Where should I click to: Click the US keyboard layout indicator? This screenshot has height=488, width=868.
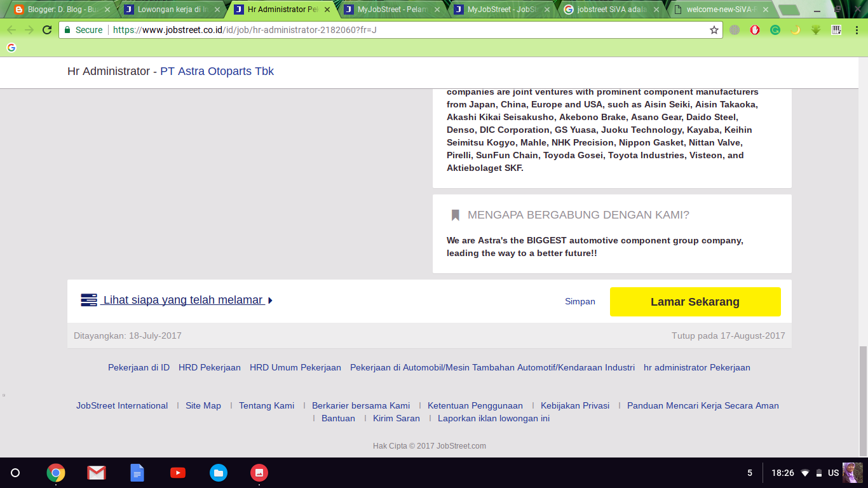tap(834, 473)
